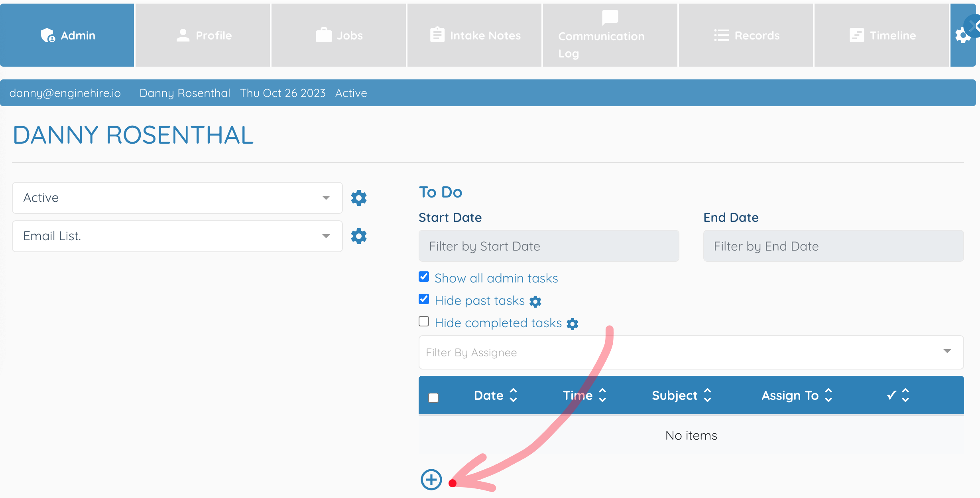Open the Jobs tab
This screenshot has width=980, height=498.
(x=338, y=35)
